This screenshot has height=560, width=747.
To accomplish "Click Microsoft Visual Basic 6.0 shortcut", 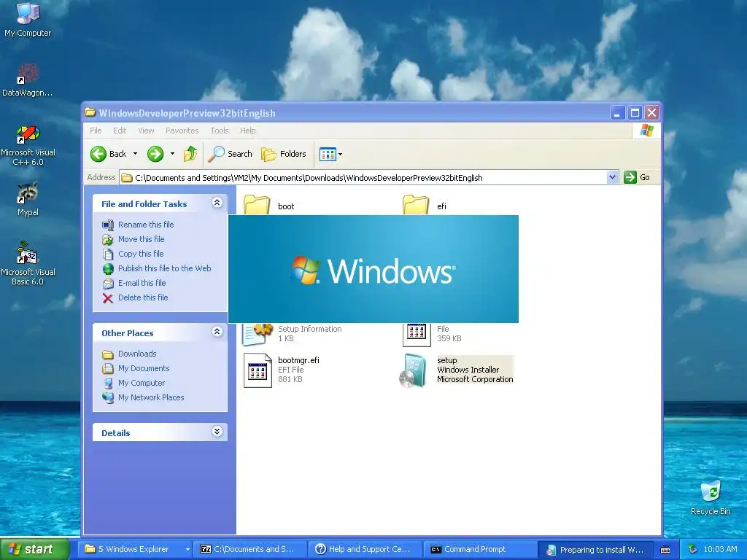I will click(x=28, y=264).
